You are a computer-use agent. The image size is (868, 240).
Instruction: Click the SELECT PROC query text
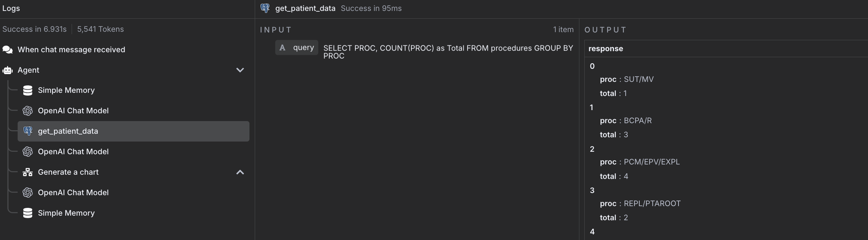(448, 52)
